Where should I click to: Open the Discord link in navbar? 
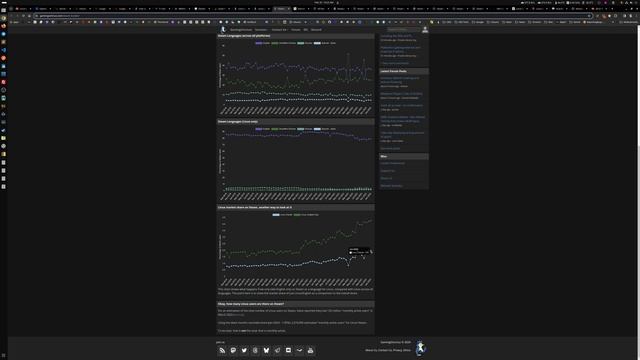point(316,30)
